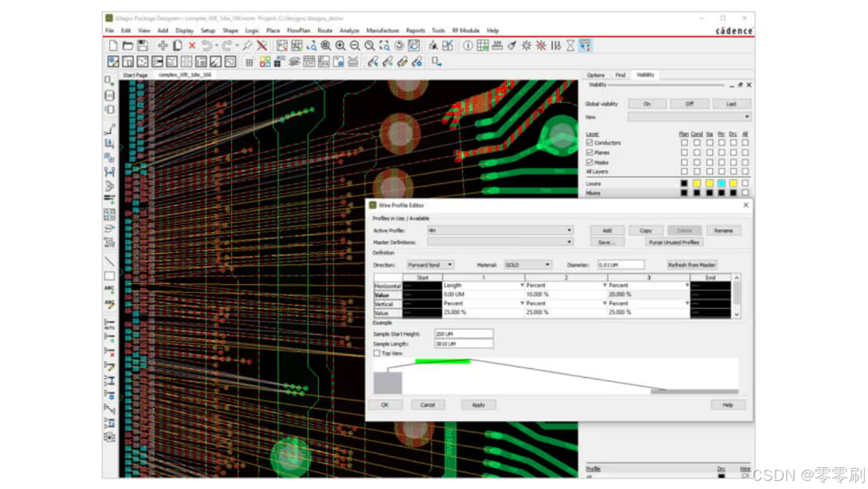The image size is (868, 489).
Task: Click the hourglass toolbar icon
Action: [570, 45]
